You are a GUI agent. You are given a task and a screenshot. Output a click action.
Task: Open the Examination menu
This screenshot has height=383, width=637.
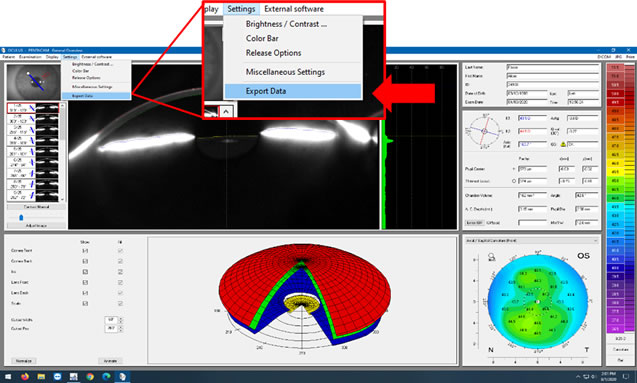pyautogui.click(x=30, y=57)
